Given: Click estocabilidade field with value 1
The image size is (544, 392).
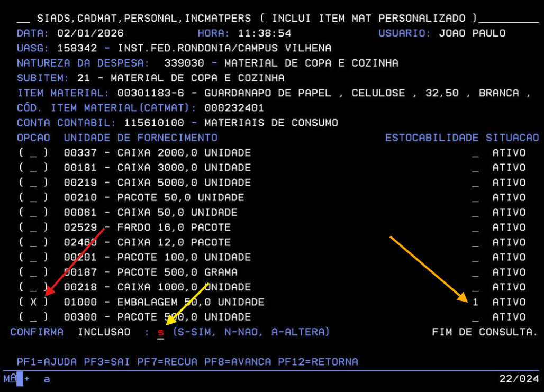Looking at the screenshot, I should pyautogui.click(x=475, y=302).
